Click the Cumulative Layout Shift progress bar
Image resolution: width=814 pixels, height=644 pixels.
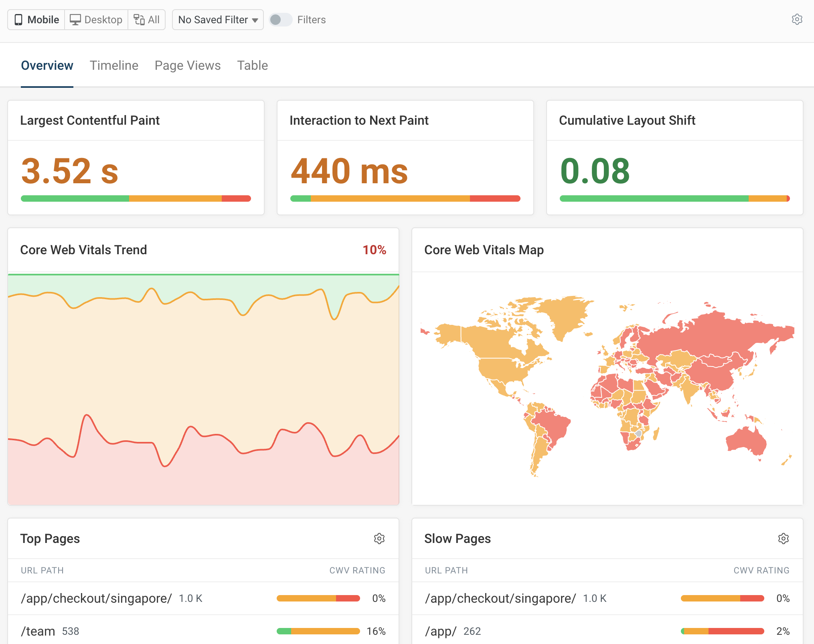click(674, 198)
